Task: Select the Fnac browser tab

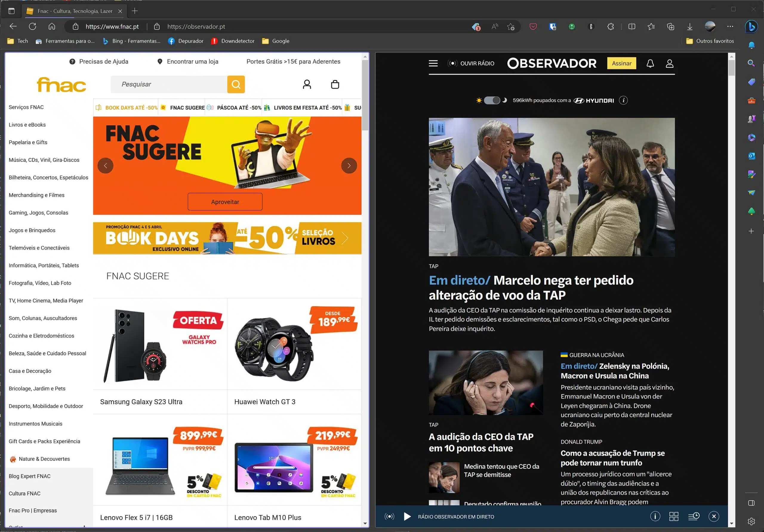Action: tap(75, 11)
